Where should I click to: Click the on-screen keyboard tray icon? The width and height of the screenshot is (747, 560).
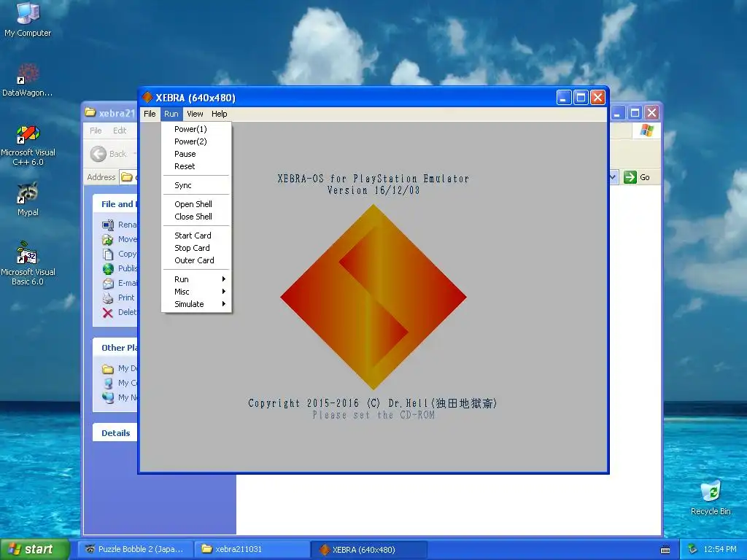coord(665,550)
